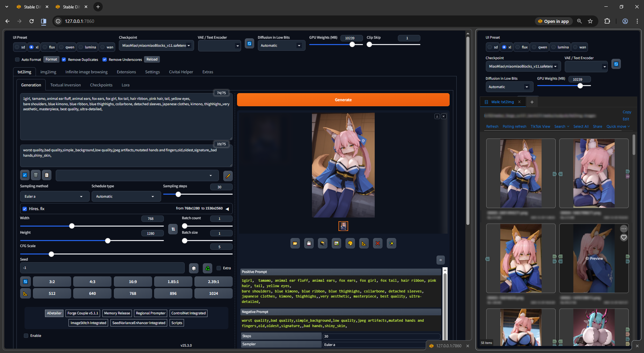Click the red X icon in output toolbar
This screenshot has width=644, height=353.
tap(378, 243)
